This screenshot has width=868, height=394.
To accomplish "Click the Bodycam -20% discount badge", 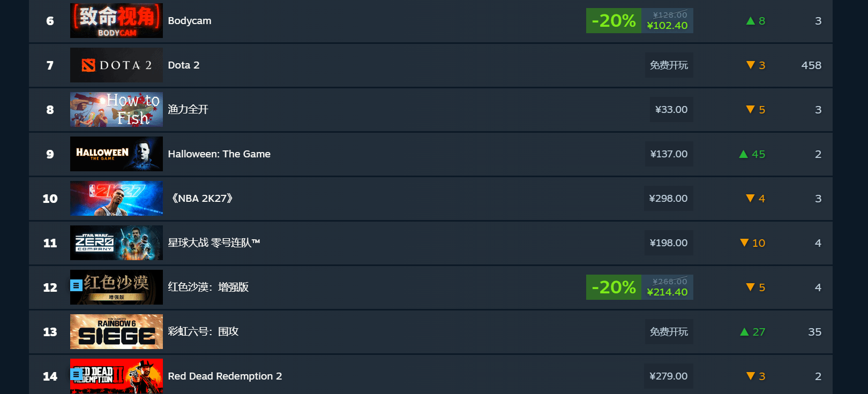I will pos(613,20).
